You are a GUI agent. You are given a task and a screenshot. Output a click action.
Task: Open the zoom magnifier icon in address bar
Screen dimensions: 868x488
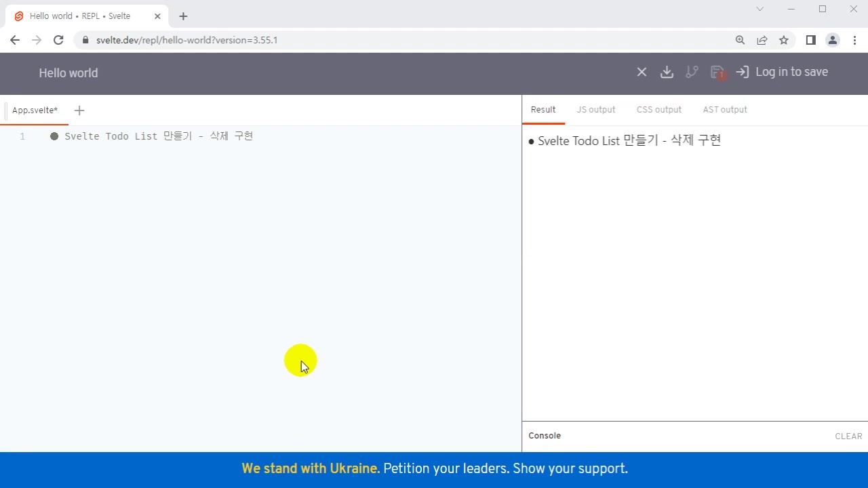click(740, 40)
